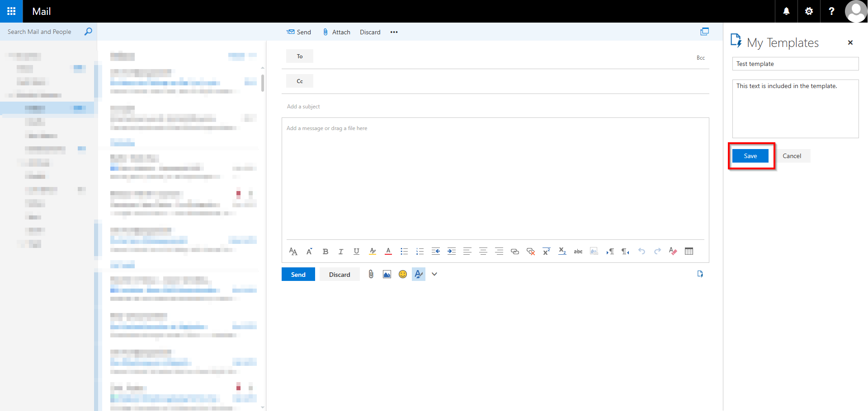Clear formatting with the eraser icon

[x=673, y=251]
